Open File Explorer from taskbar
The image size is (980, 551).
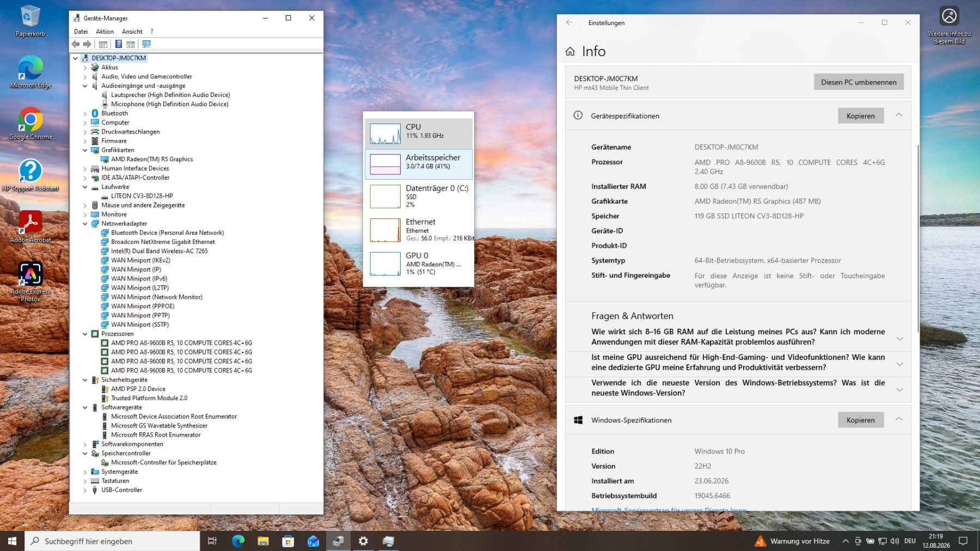(263, 541)
